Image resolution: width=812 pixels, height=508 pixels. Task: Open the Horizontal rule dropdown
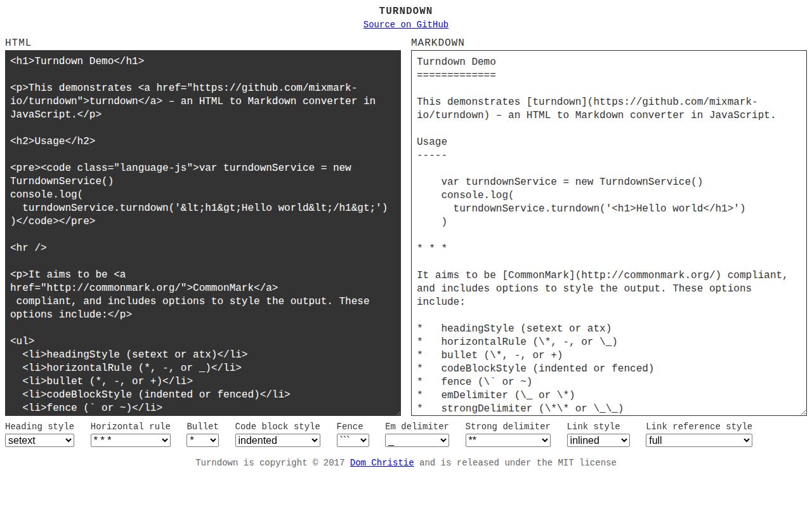131,440
